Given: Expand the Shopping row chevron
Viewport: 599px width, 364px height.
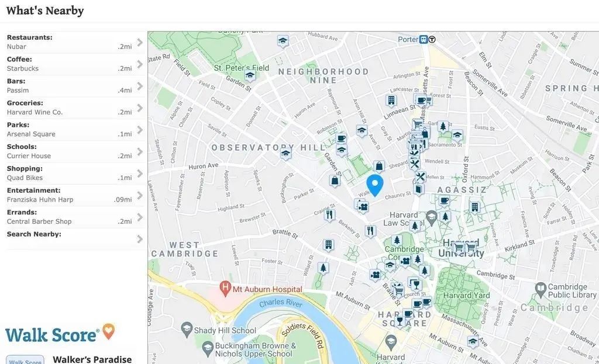Looking at the screenshot, I should pos(140,174).
